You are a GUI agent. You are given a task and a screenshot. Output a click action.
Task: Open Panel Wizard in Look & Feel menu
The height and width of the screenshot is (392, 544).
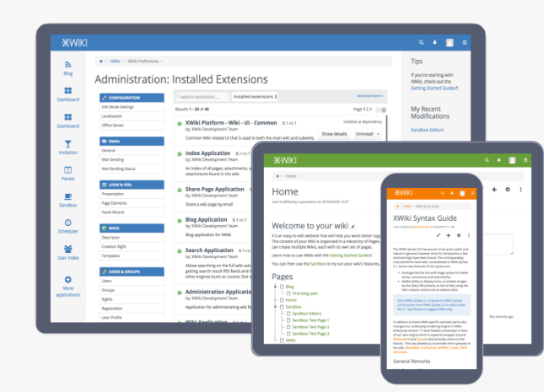tap(132, 212)
